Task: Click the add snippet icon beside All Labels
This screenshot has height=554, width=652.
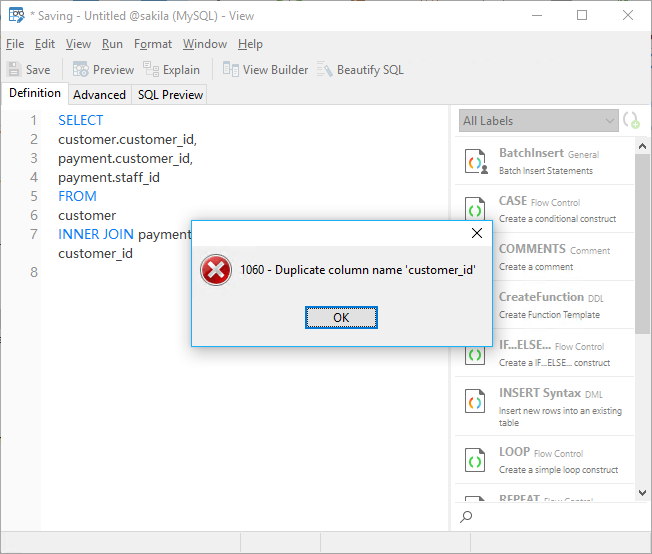Action: (x=632, y=121)
